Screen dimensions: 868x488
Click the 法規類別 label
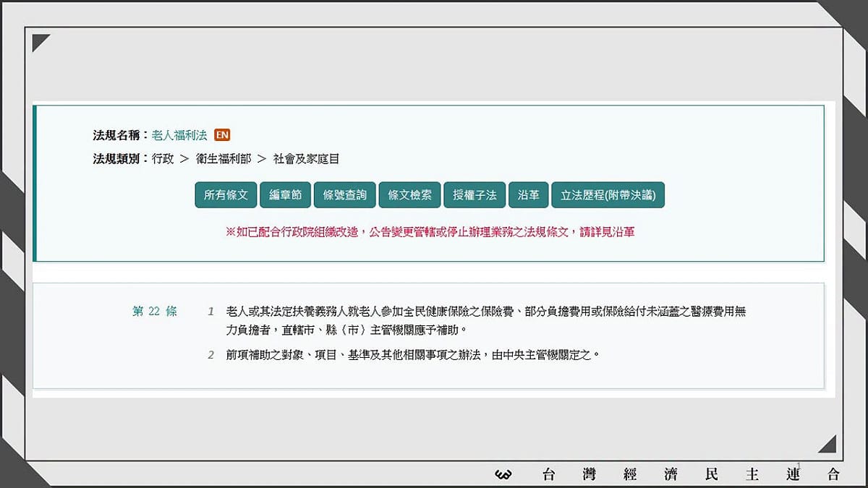pos(121,158)
